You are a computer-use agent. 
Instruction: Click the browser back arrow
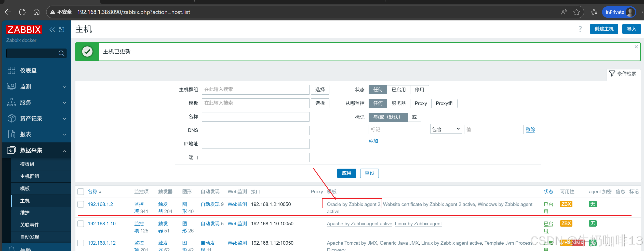(8, 12)
